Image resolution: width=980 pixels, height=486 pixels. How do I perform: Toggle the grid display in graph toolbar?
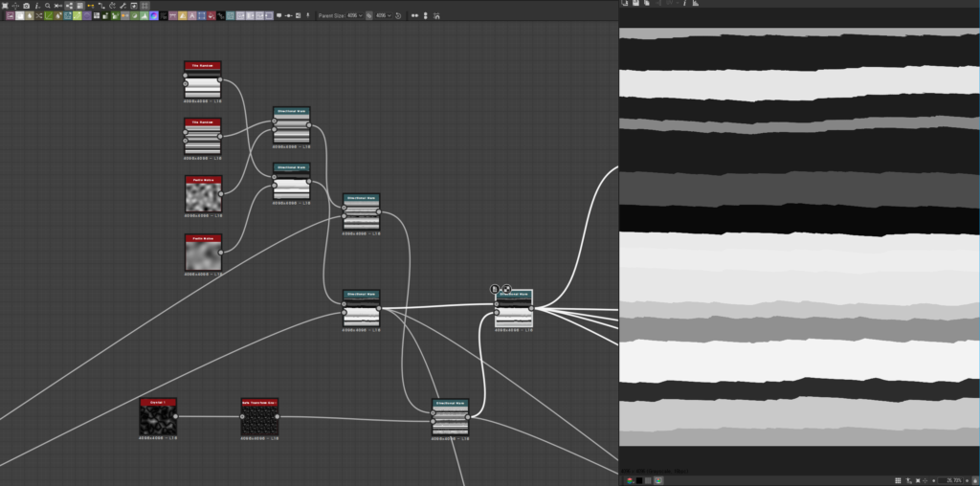(x=145, y=5)
